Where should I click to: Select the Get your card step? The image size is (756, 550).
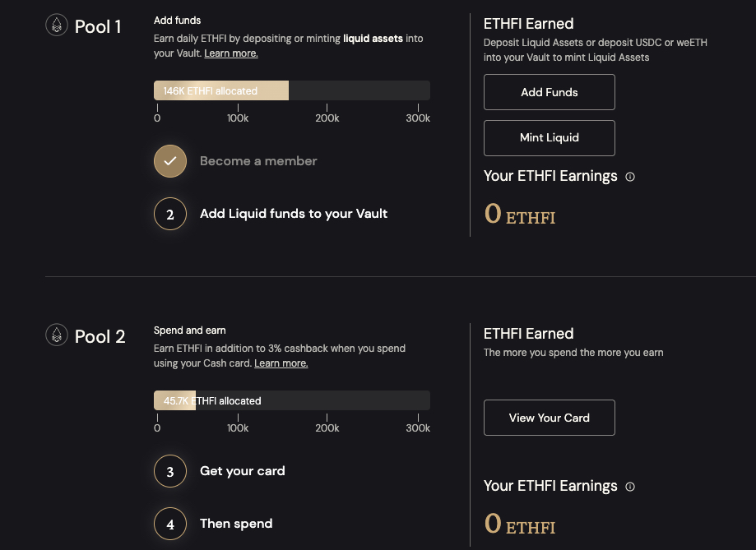pyautogui.click(x=243, y=471)
